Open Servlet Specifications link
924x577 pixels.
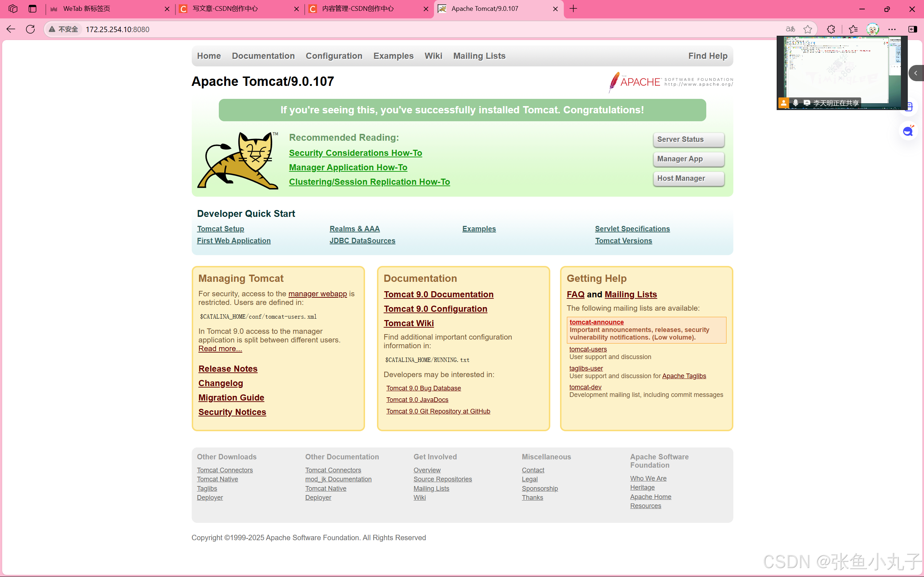632,228
